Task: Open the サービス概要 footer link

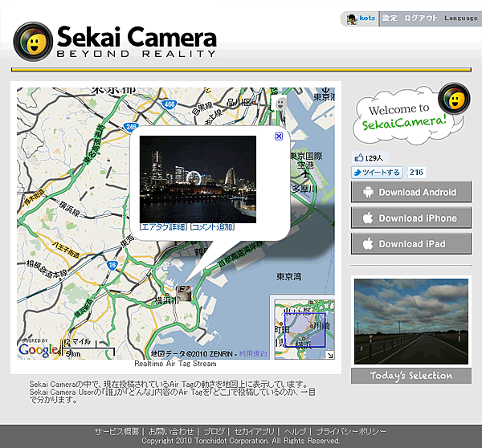Action: point(116,432)
